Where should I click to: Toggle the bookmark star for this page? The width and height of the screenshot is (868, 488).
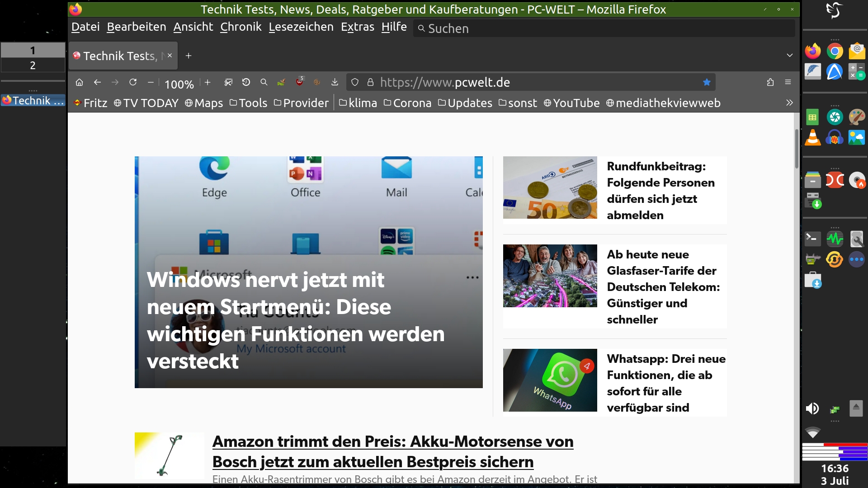707,82
